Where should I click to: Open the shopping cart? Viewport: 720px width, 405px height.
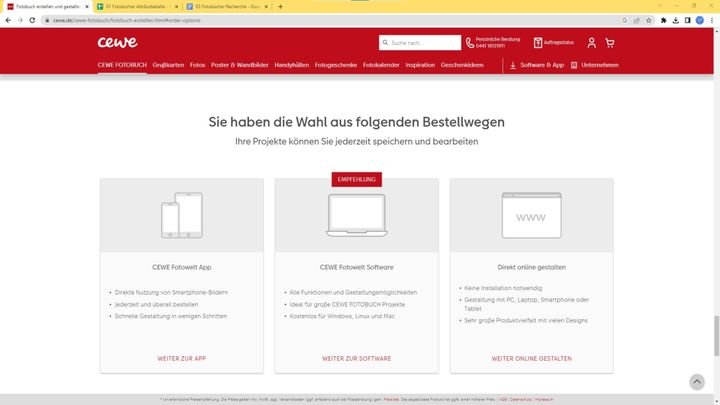610,43
